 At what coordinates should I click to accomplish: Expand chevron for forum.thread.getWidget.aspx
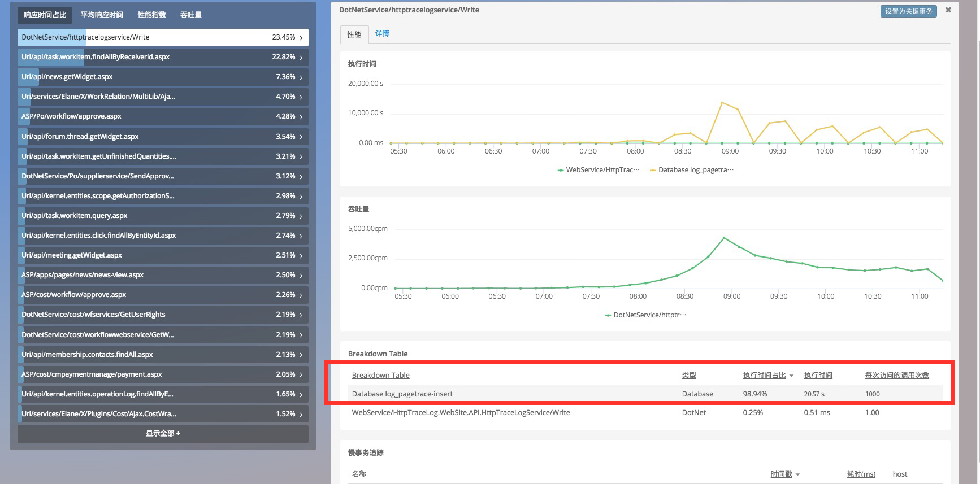click(301, 137)
